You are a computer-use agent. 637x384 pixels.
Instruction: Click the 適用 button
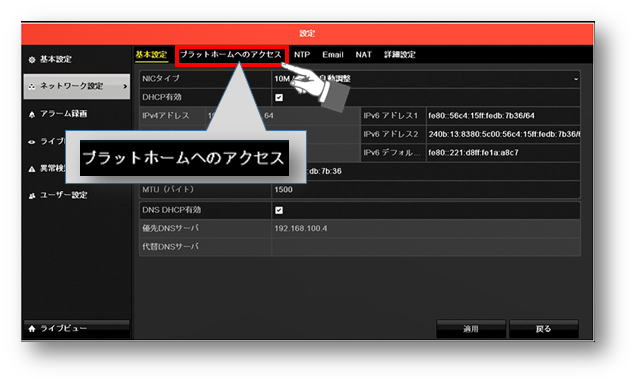(x=471, y=329)
